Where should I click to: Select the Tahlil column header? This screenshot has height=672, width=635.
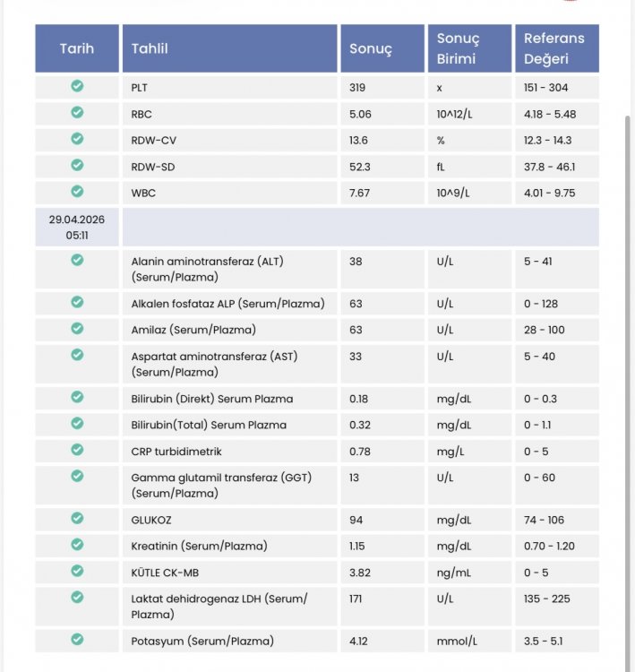(229, 48)
